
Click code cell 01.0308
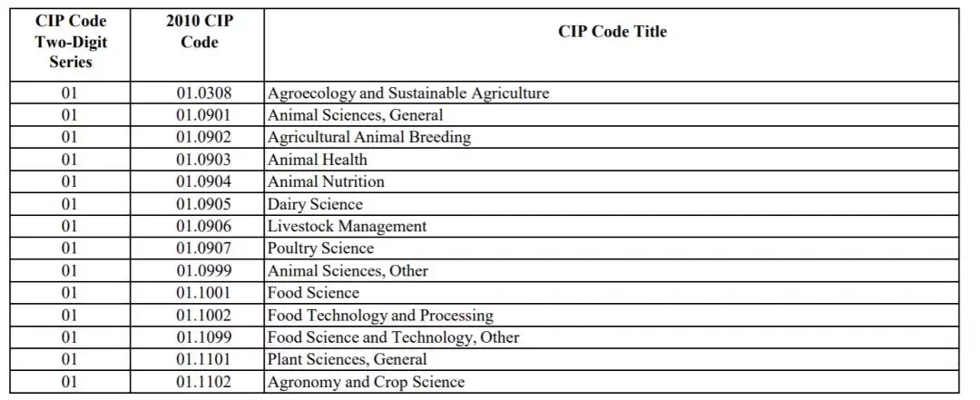click(203, 93)
